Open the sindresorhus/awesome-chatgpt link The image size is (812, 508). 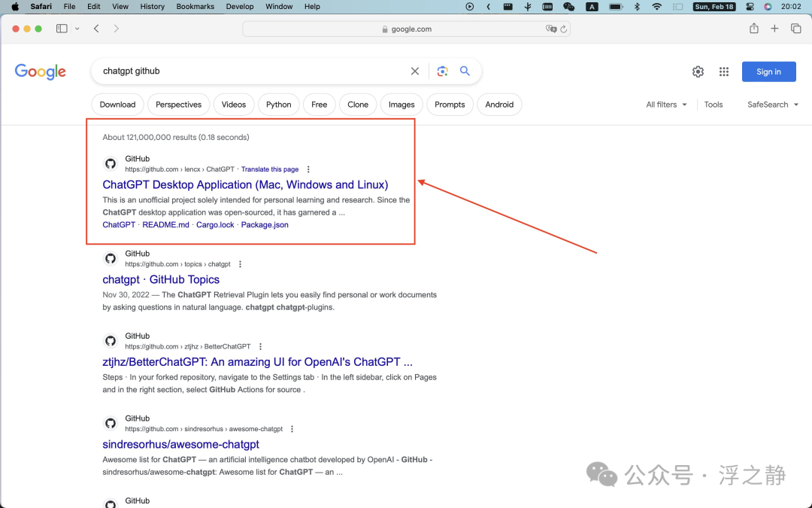(180, 445)
